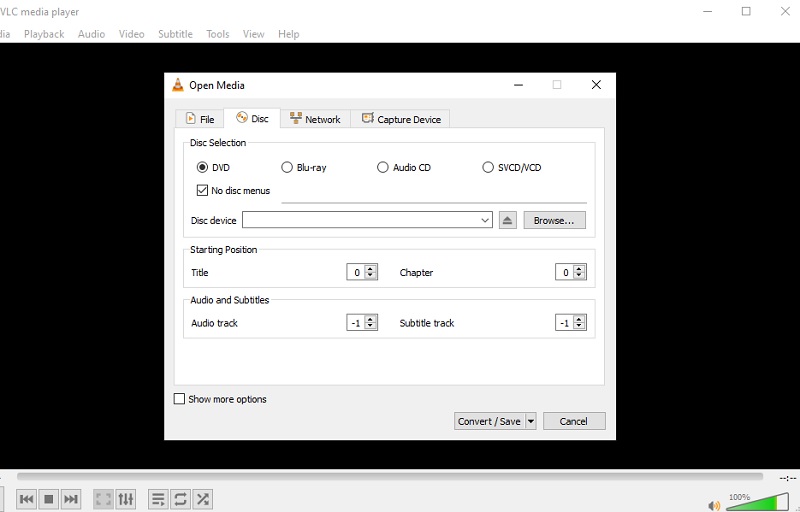
Task: Toggle the playlist view icon
Action: pos(158,499)
